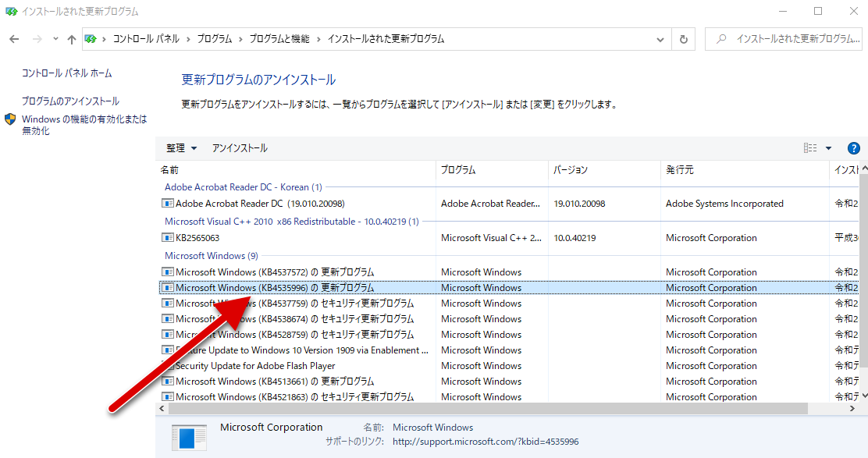Open Windows の機能の有効化または無効化 link
Viewport: 868px width, 458px height.
[x=84, y=125]
